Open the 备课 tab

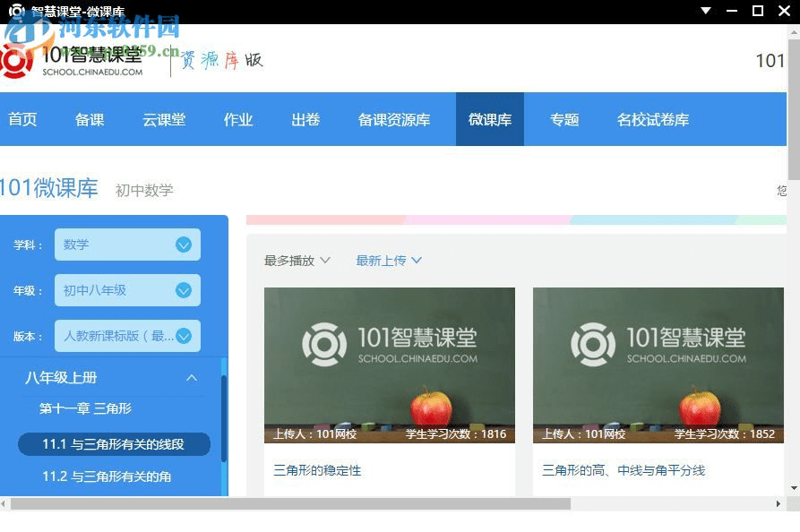click(90, 119)
